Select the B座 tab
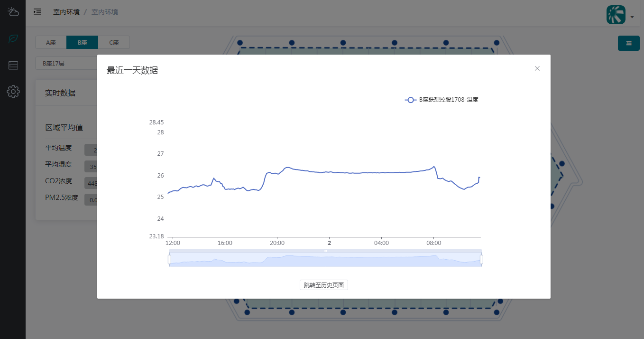 point(82,43)
